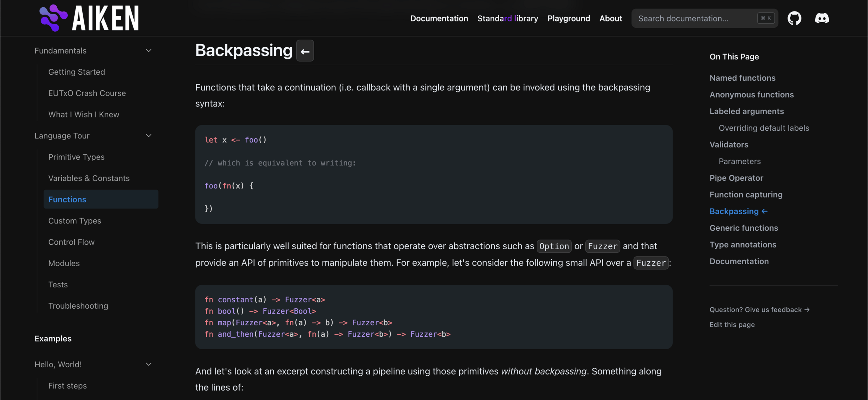Select Control Flow in sidebar
868x400 pixels.
click(x=71, y=242)
